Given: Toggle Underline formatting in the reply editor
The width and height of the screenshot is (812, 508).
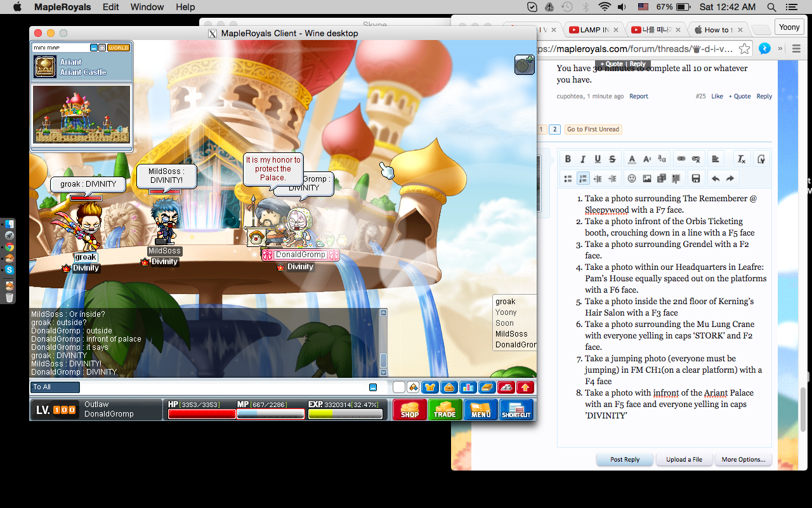Looking at the screenshot, I should 598,159.
